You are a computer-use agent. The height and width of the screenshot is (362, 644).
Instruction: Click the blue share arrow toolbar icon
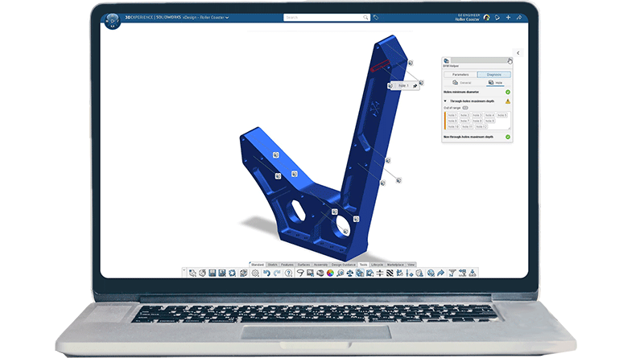(x=440, y=273)
